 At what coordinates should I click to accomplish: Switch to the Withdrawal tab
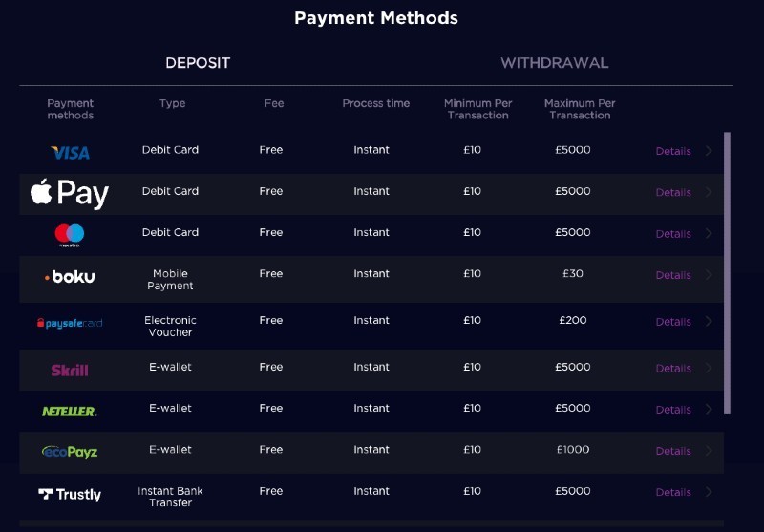pos(555,63)
